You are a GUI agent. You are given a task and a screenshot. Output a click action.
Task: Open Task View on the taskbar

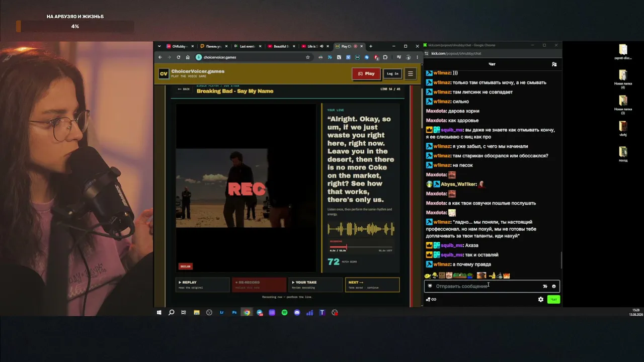[x=184, y=313]
